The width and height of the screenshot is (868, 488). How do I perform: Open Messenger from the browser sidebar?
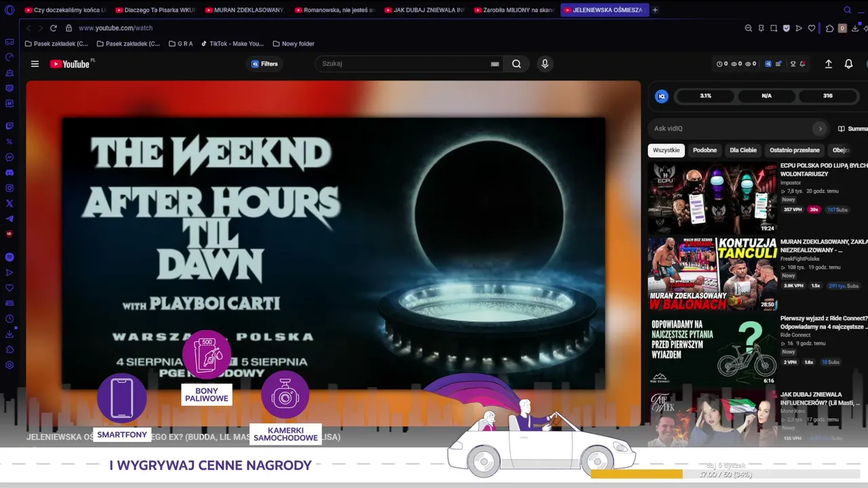[x=9, y=157]
